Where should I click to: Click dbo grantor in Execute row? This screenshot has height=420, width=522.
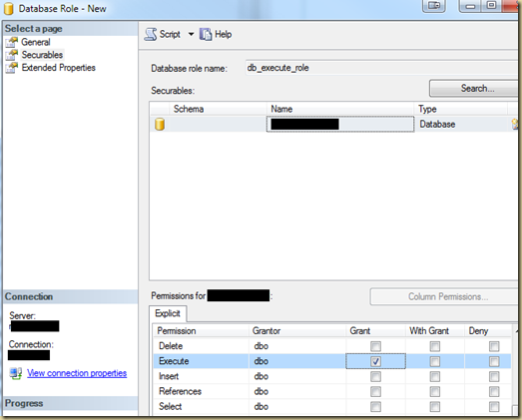tap(261, 361)
